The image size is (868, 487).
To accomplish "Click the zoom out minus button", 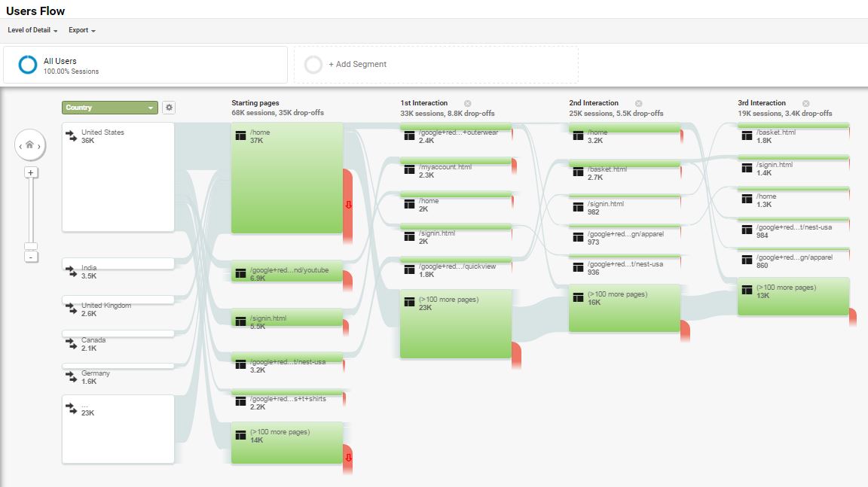I will click(31, 257).
